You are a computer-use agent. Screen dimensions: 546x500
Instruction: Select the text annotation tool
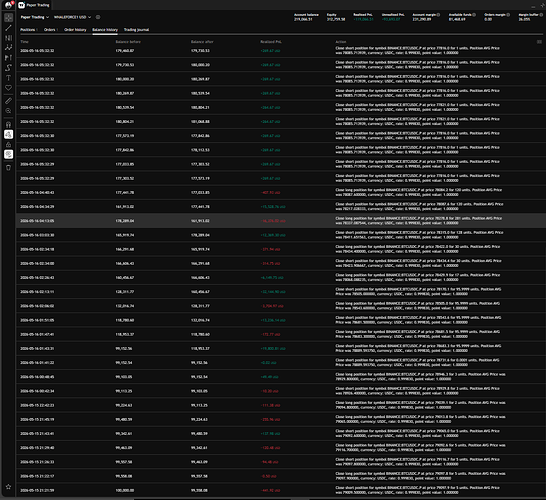coord(8,78)
